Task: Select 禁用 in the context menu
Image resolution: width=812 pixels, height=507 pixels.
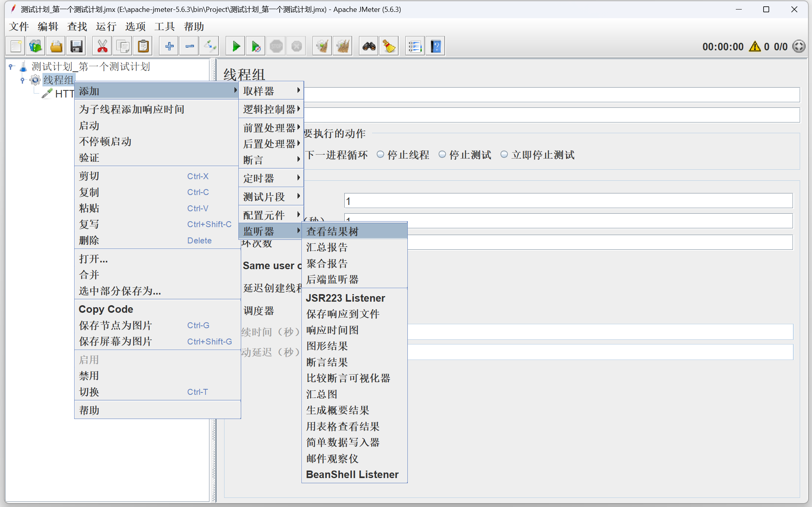Action: (x=157, y=375)
